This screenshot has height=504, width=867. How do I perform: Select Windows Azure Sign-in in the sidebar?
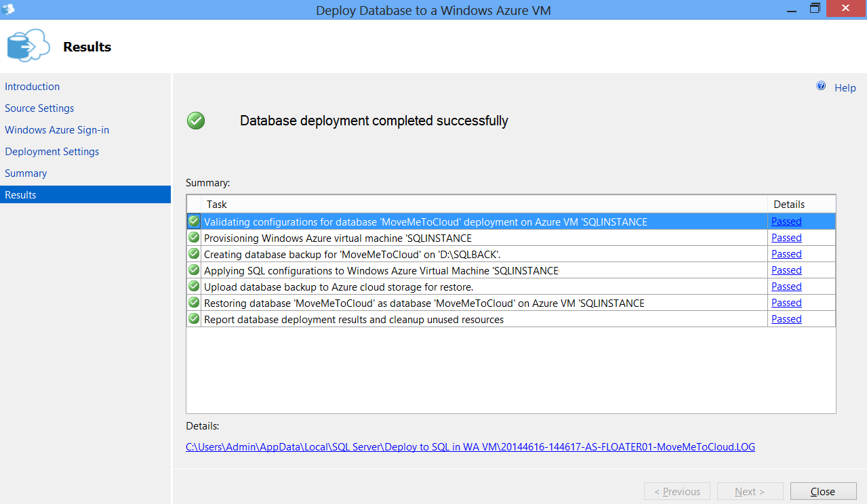57,130
